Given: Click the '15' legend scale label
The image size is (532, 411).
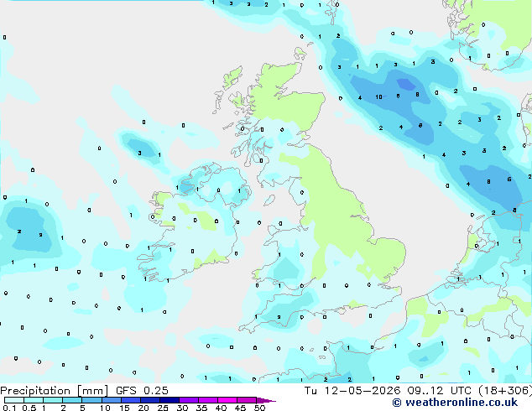Looking at the screenshot, I should (124, 408).
